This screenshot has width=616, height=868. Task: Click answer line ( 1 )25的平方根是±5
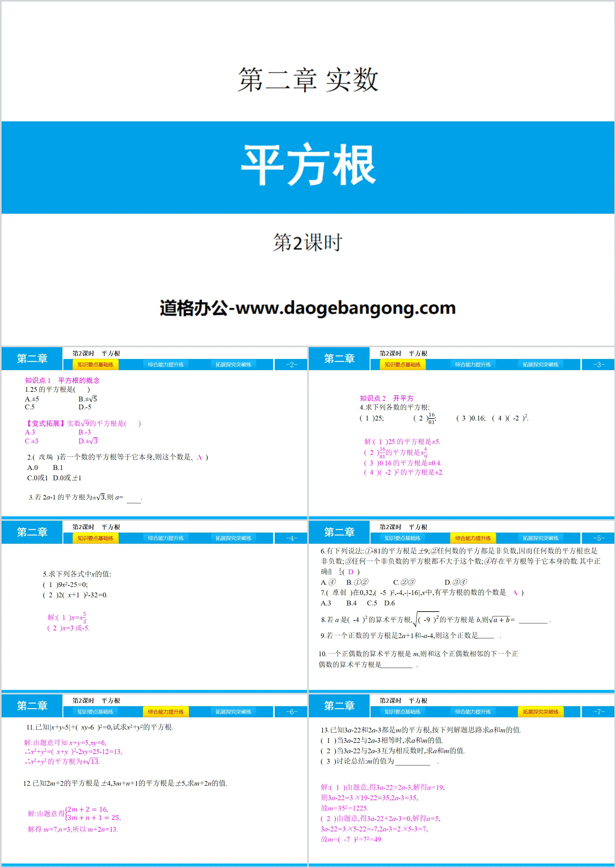coord(402,442)
